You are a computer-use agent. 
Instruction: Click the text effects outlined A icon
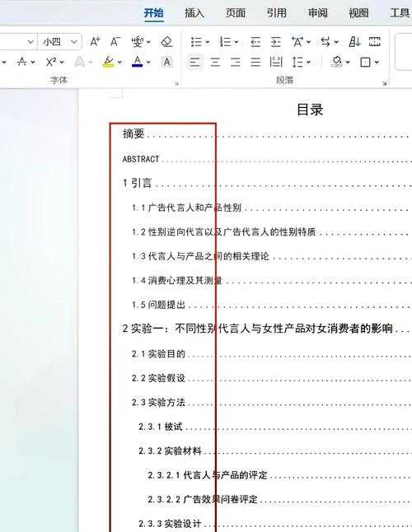[x=79, y=62]
